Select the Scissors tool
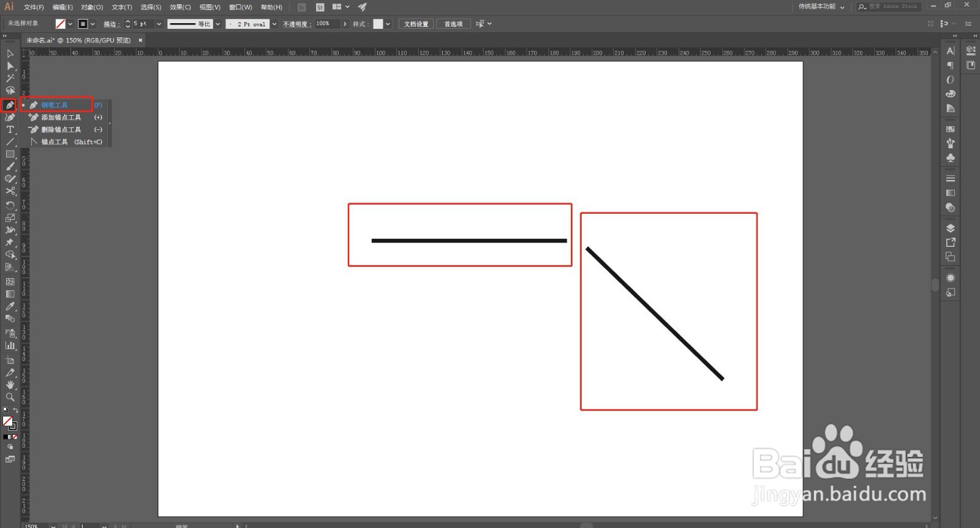Viewport: 980px width, 528px height. pos(10,191)
